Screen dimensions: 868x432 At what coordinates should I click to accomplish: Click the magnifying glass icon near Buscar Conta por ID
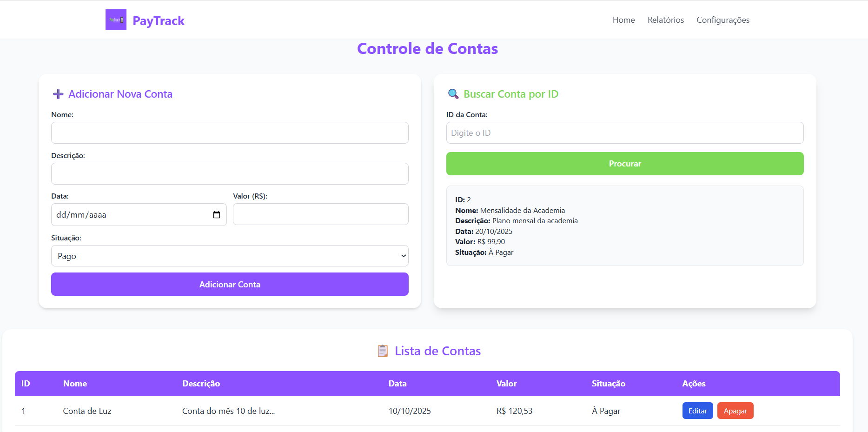pos(453,94)
